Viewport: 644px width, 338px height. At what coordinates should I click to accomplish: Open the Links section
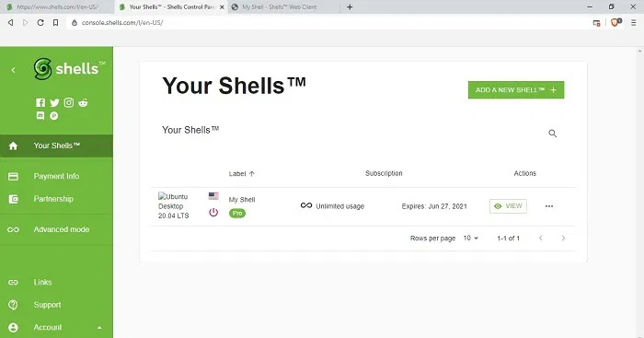[x=56, y=282]
